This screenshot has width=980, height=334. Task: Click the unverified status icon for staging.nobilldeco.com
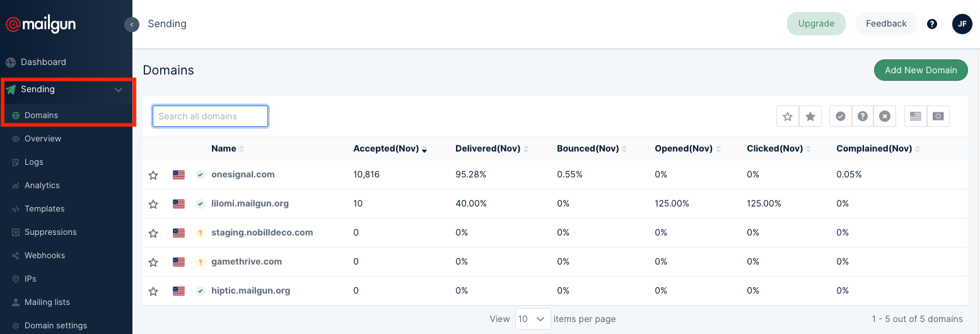pyautogui.click(x=201, y=233)
